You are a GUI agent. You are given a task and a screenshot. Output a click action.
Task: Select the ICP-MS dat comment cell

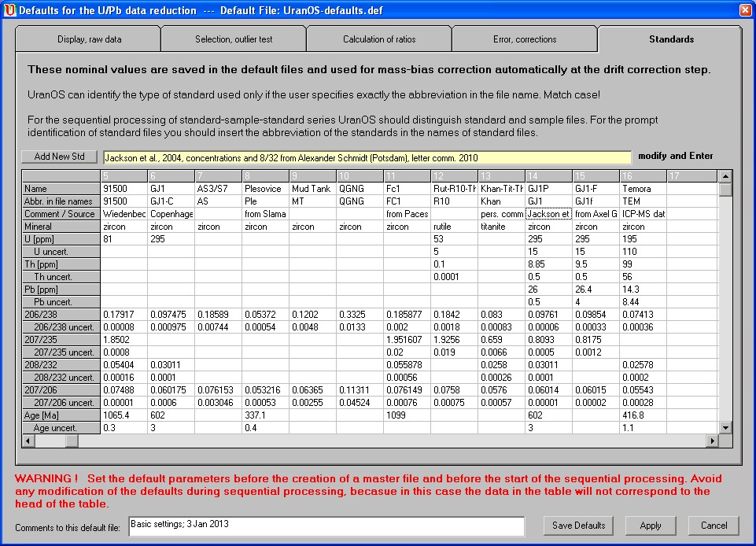click(x=644, y=214)
